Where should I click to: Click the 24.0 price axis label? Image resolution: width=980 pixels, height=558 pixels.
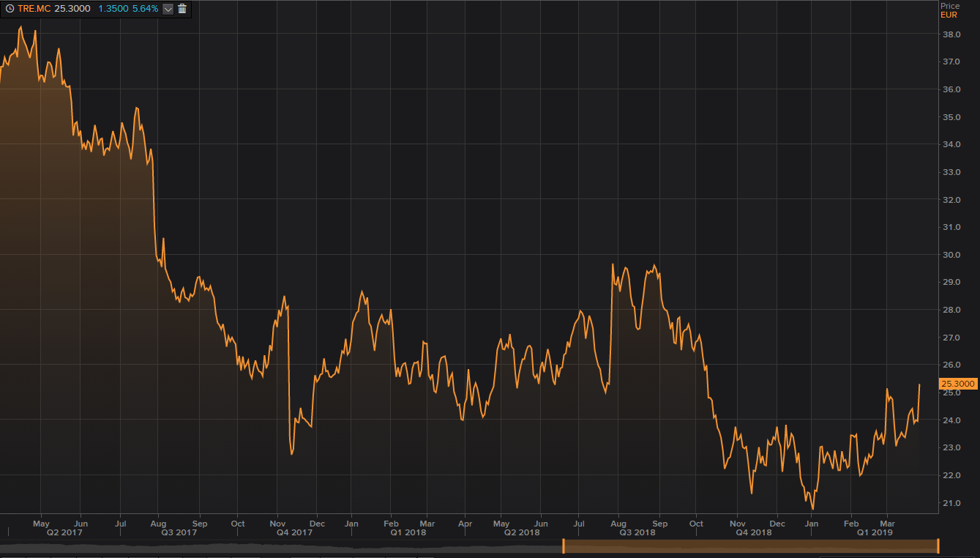coord(951,420)
